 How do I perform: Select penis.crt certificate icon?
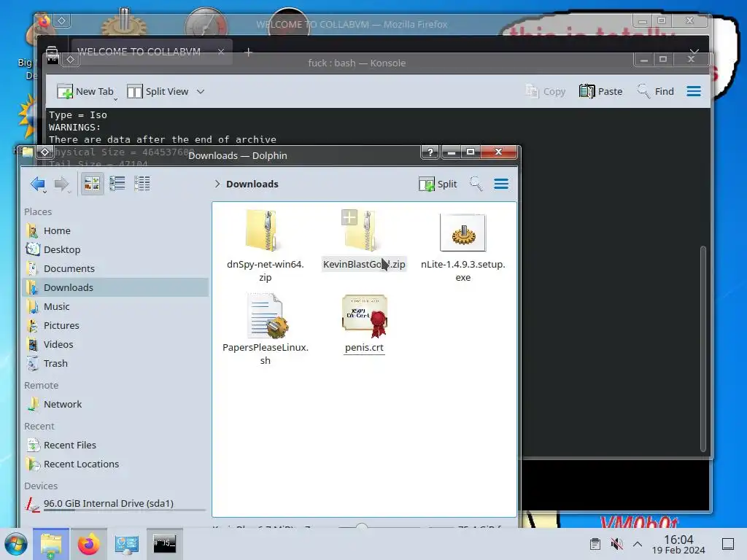(x=365, y=316)
